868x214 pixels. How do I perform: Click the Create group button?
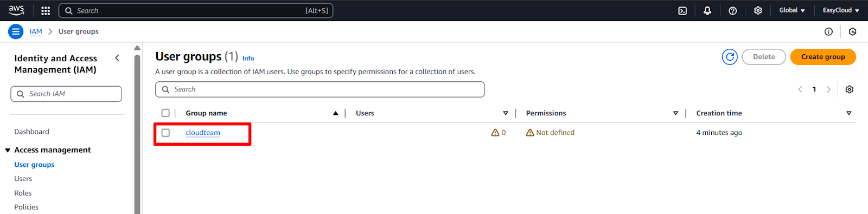(x=823, y=57)
